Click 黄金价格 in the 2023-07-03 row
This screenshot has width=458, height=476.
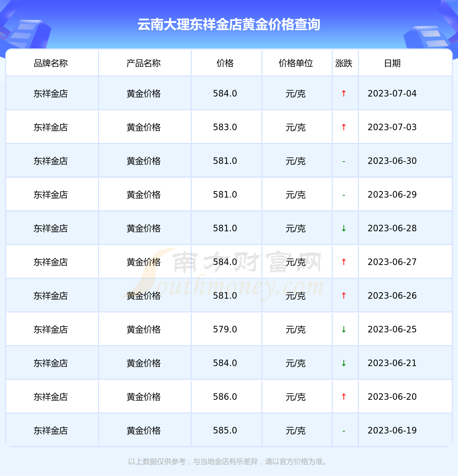(x=144, y=127)
